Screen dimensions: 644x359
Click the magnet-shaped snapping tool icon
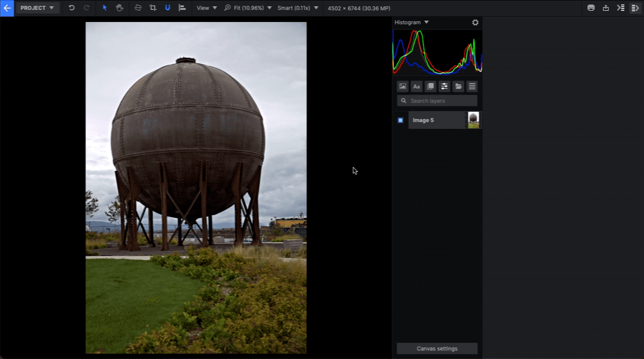point(167,8)
